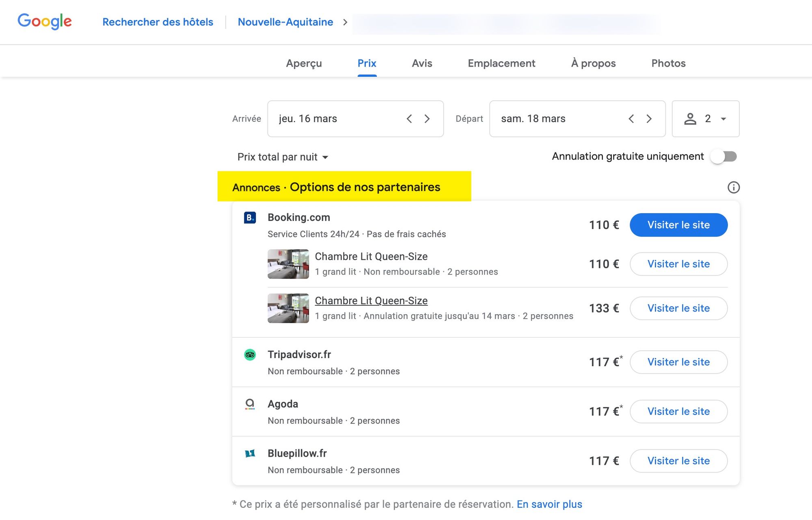
Task: Advance departure date to next day
Action: point(649,119)
